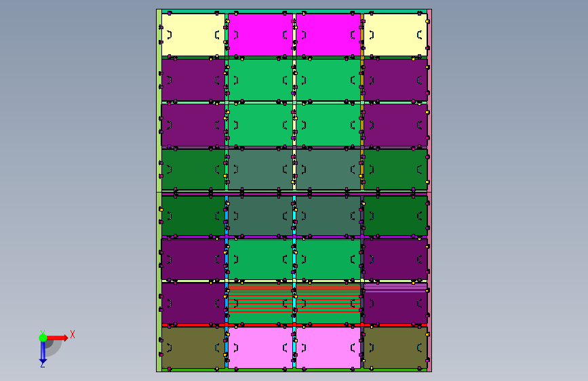
Task: Select the red-striped green panel adjoining the violet-striped panel
Action: click(x=328, y=303)
